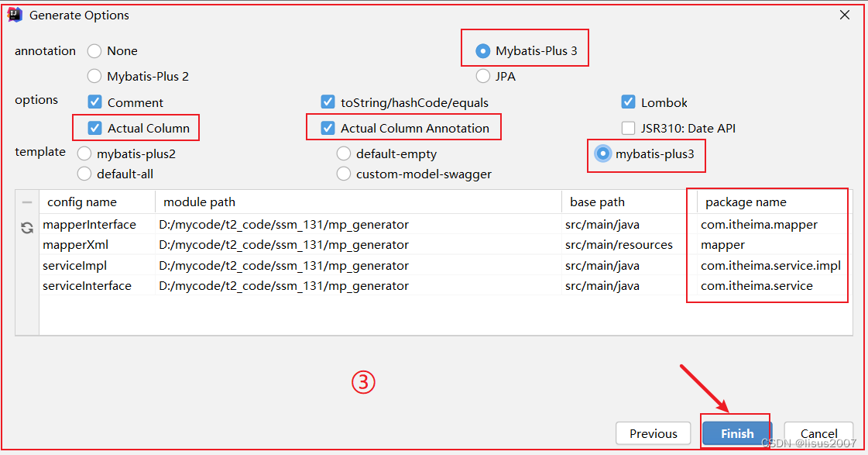Select the None annotation radio button
868x455 pixels.
94,51
